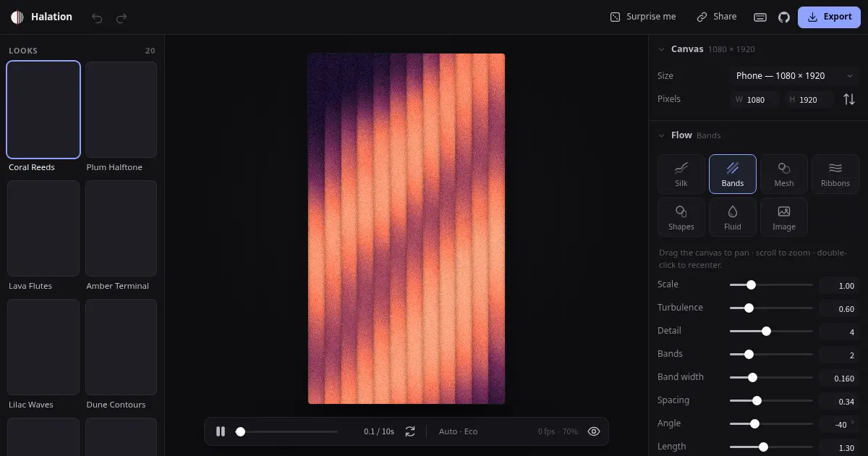The width and height of the screenshot is (868, 456).
Task: Click the playback timeline scrubber
Action: click(x=286, y=431)
